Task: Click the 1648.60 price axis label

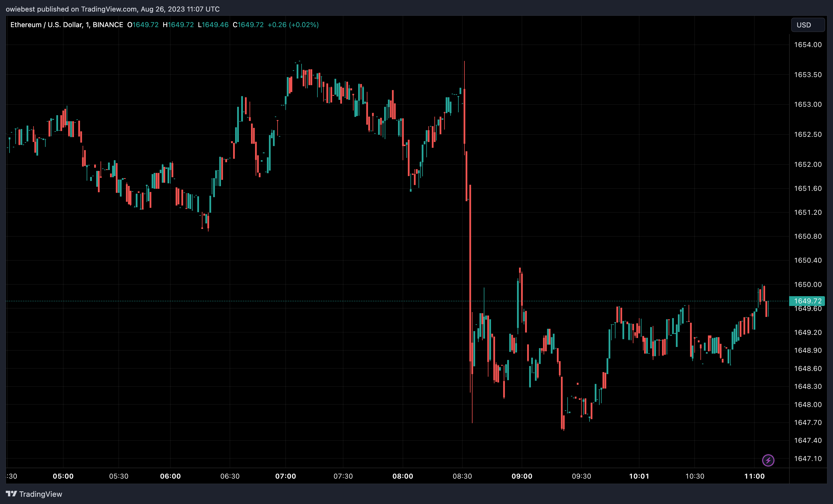Action: [x=808, y=369]
